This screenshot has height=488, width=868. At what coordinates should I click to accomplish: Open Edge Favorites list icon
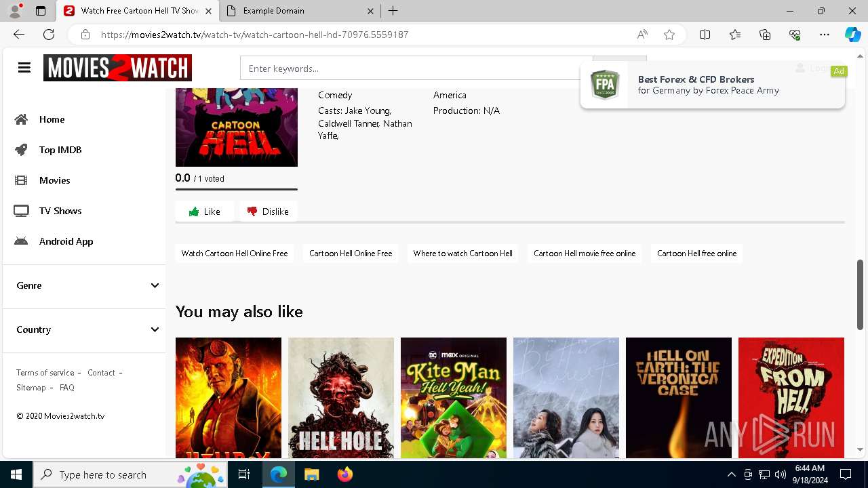[735, 35]
